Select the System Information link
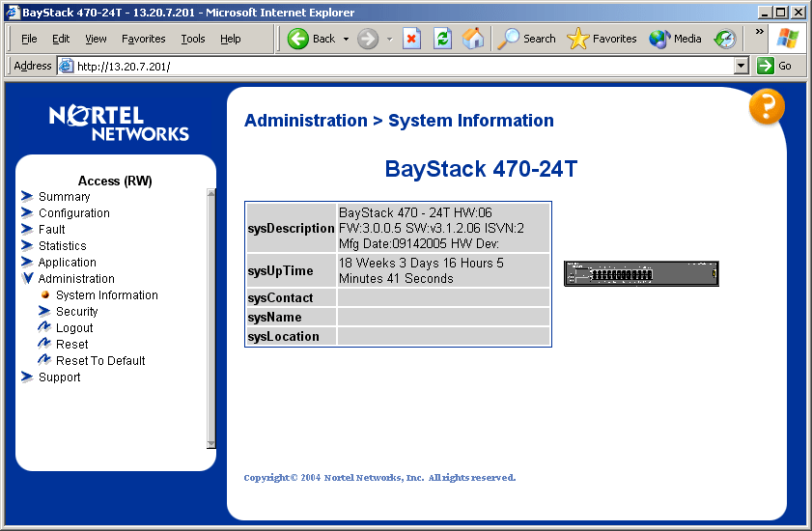The width and height of the screenshot is (812, 531). coord(106,295)
